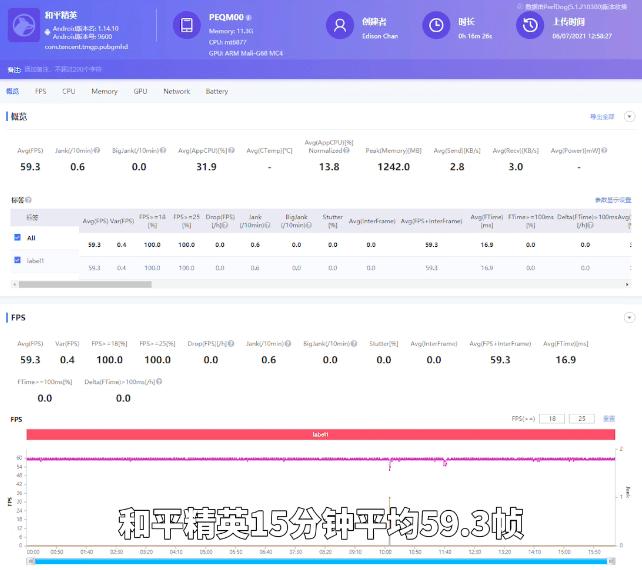Open the Memory tab
The width and height of the screenshot is (642, 570).
(x=104, y=91)
